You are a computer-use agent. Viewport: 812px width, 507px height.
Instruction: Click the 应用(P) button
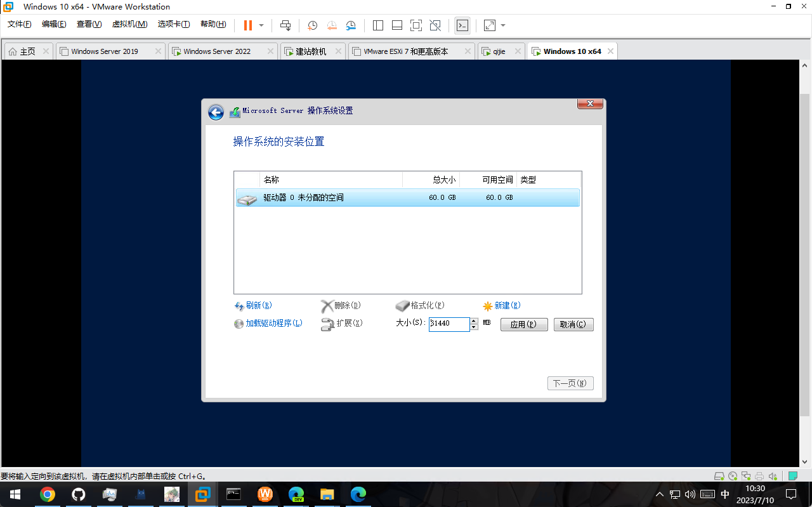tap(524, 324)
